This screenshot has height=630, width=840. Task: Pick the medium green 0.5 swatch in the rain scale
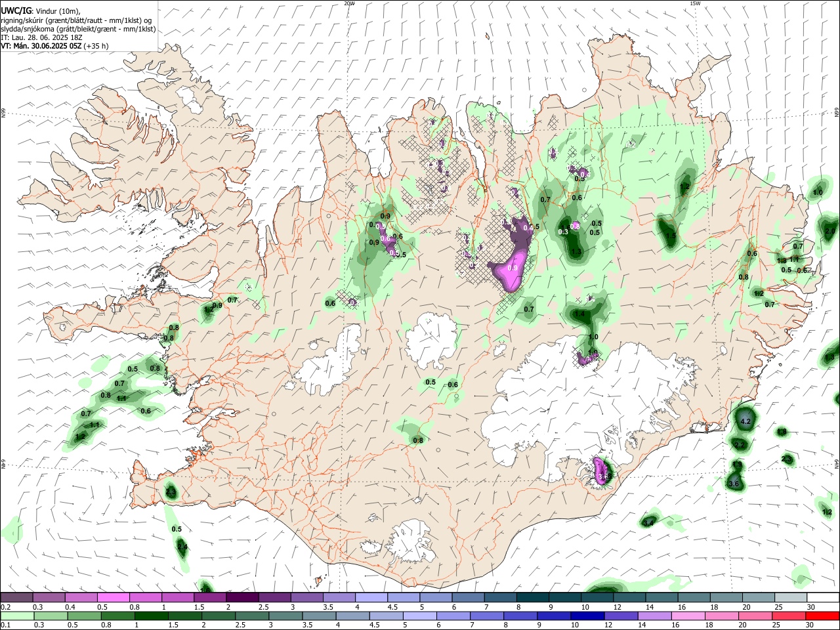[x=84, y=616]
